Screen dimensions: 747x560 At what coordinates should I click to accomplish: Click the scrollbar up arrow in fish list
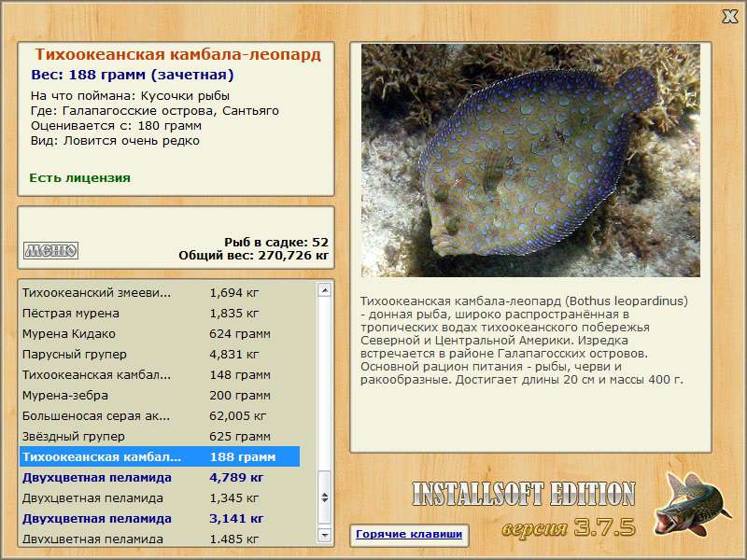324,290
